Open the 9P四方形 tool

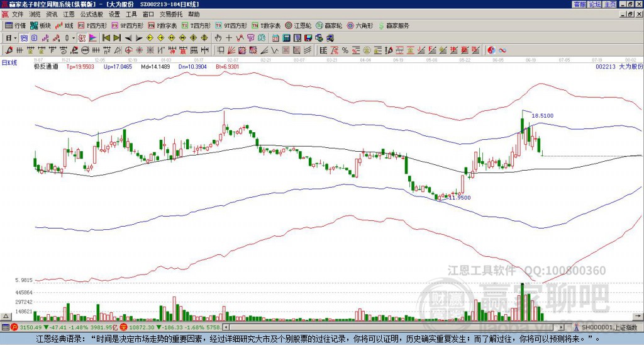click(128, 25)
